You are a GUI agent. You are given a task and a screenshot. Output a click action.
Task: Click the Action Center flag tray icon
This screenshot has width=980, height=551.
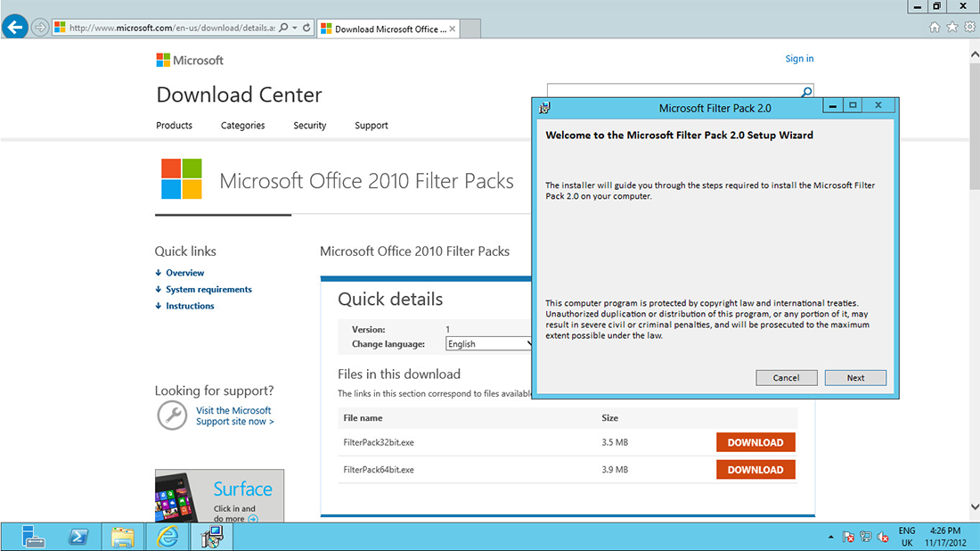848,537
